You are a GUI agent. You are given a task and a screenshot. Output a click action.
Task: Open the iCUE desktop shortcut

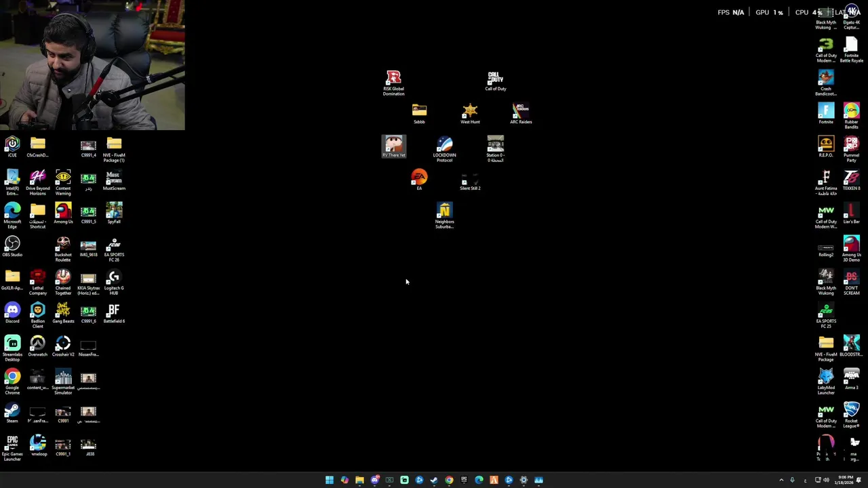pyautogui.click(x=12, y=146)
